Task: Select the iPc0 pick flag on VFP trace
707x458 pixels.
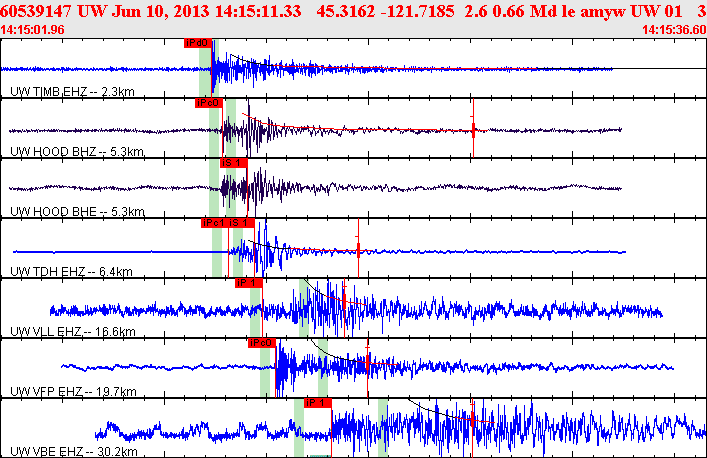Action: click(x=262, y=343)
